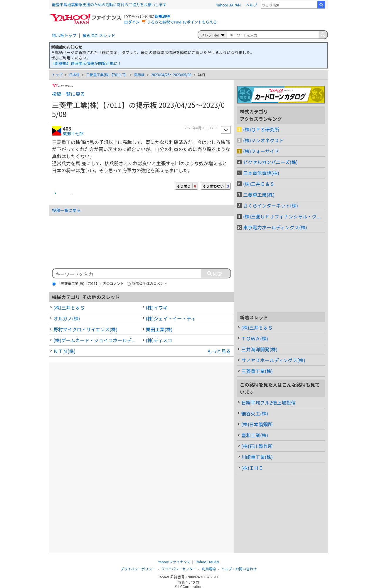Focus the thread keyword input at top
The image size is (377, 588).
[x=272, y=35]
